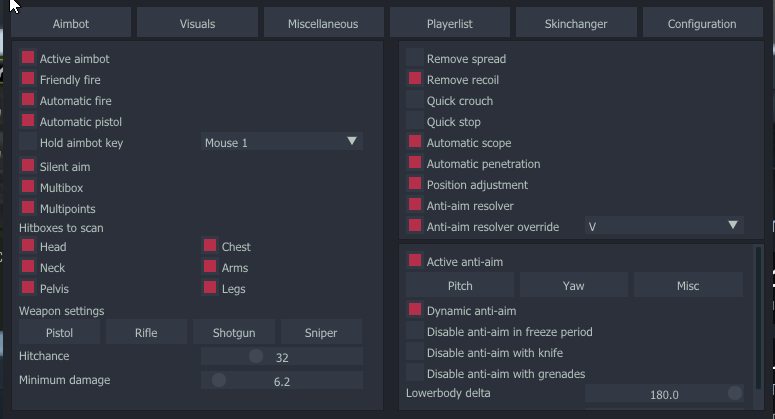Toggle the Active aimbot checkbox
Viewport: 775px width, 419px height.
point(28,57)
